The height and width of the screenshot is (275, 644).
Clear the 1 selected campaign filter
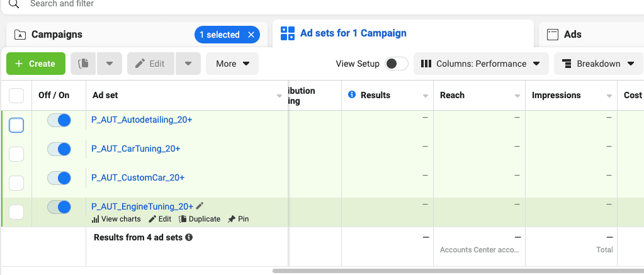tap(251, 35)
